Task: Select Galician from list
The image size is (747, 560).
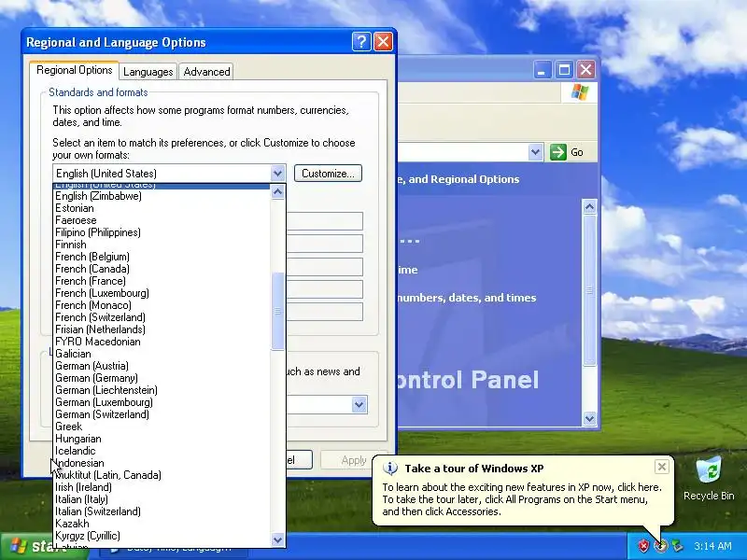Action: 162,354
